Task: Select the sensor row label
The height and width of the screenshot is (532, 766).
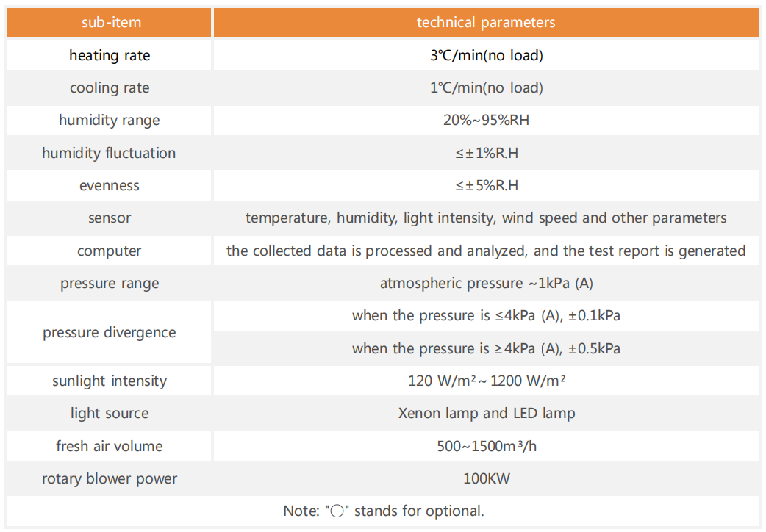Action: tap(110, 218)
